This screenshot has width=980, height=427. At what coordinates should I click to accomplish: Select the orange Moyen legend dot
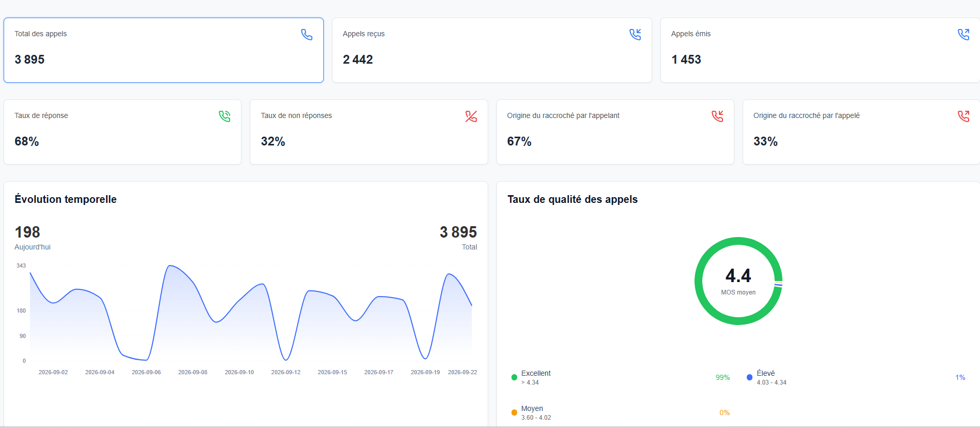[x=514, y=413]
